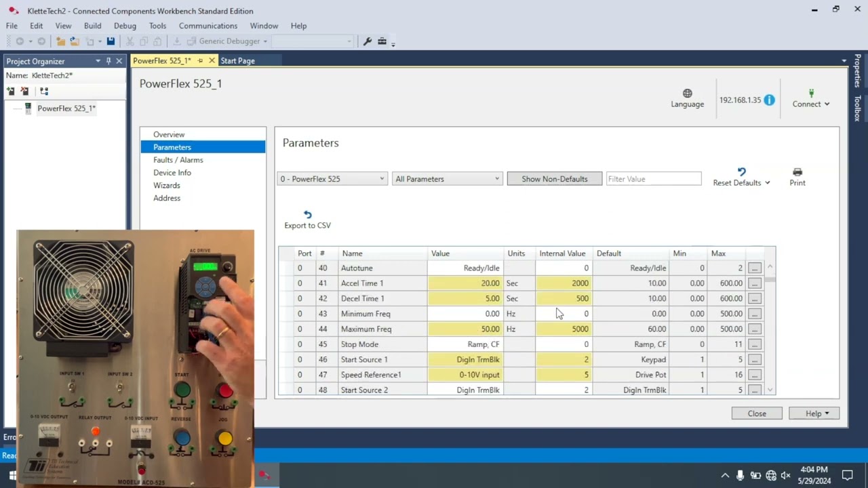Pin the PowerFlex 525_1 document tab
The height and width of the screenshot is (488, 868).
point(200,60)
